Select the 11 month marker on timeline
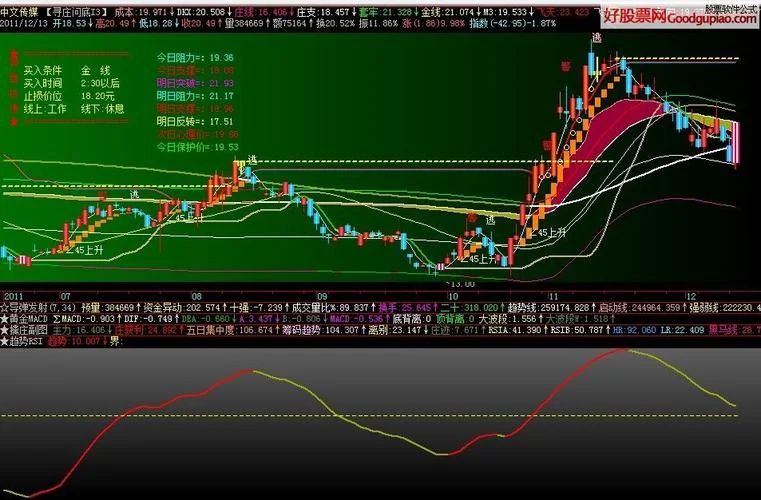This screenshot has width=761, height=500. 554,296
